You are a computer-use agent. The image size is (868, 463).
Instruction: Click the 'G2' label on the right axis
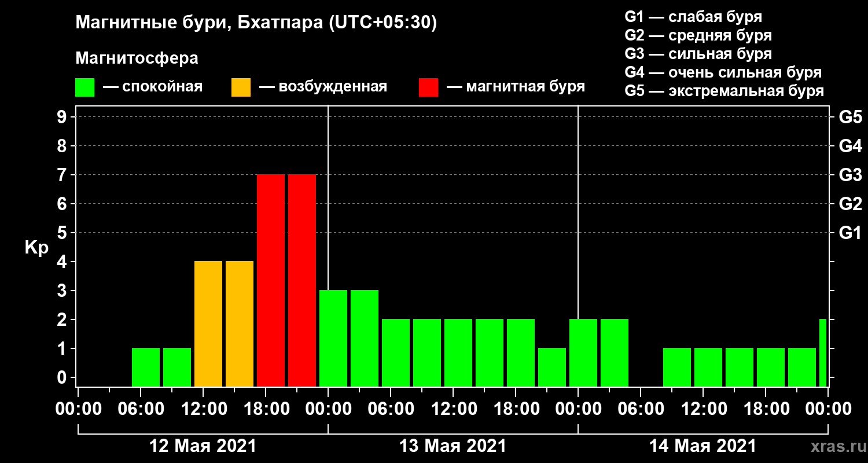pos(850,204)
